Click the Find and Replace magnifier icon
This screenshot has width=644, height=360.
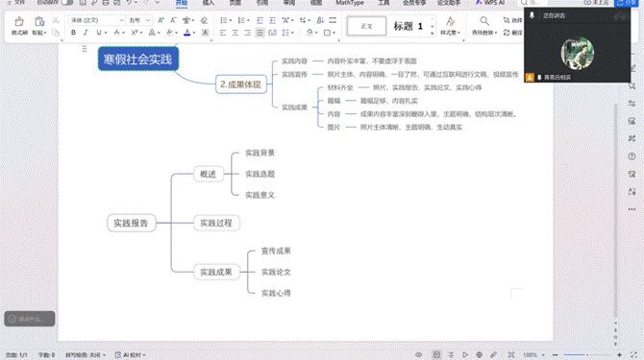click(484, 21)
